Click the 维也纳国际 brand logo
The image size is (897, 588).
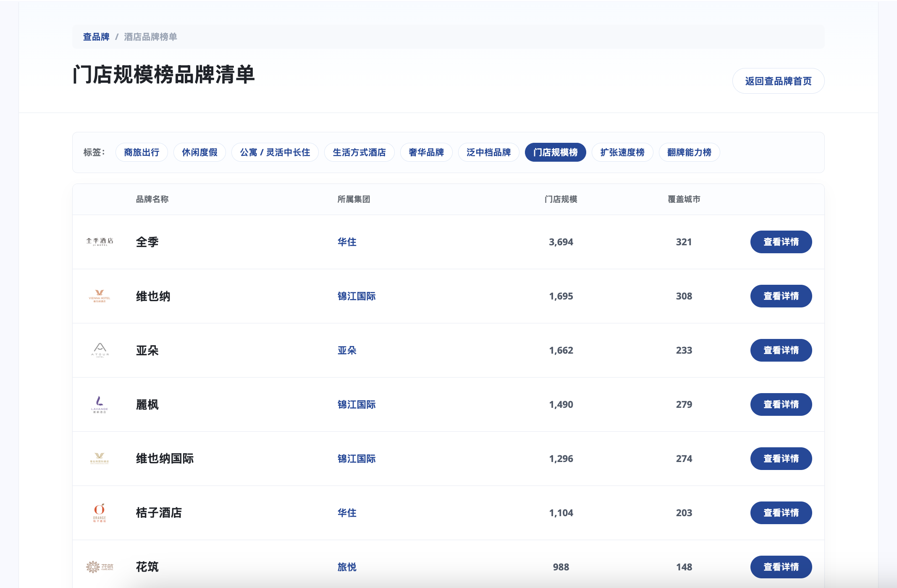(x=100, y=459)
